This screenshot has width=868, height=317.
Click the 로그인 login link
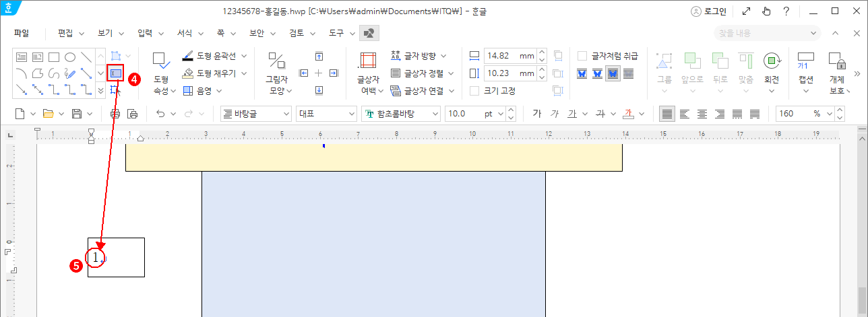(708, 11)
